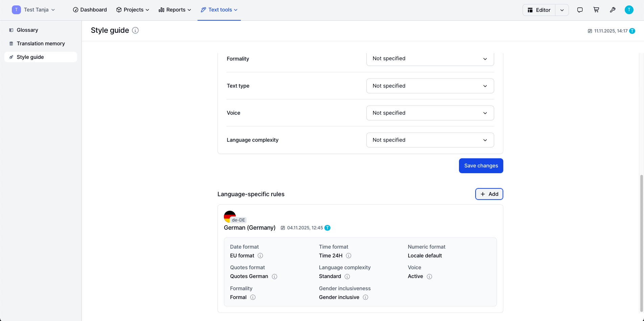Expand the Editor mode arrow dropdown

[562, 10]
